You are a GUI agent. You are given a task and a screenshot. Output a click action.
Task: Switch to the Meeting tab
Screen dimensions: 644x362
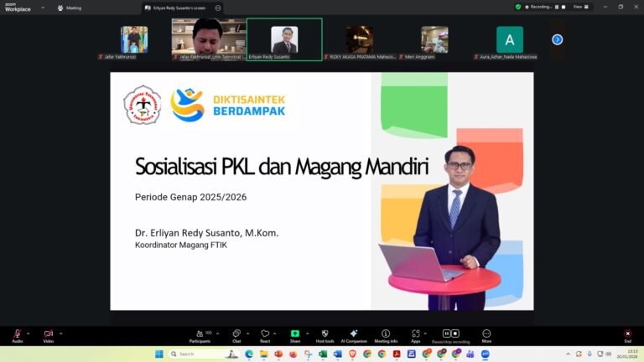point(70,8)
